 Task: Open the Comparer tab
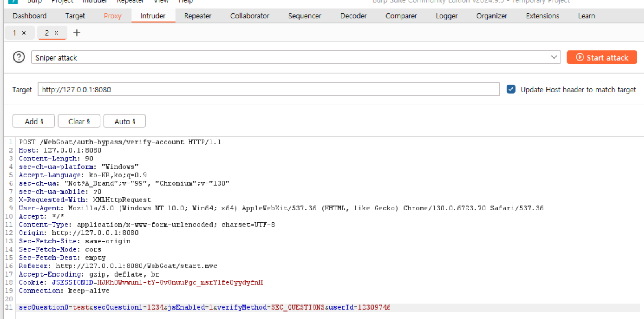pos(401,16)
